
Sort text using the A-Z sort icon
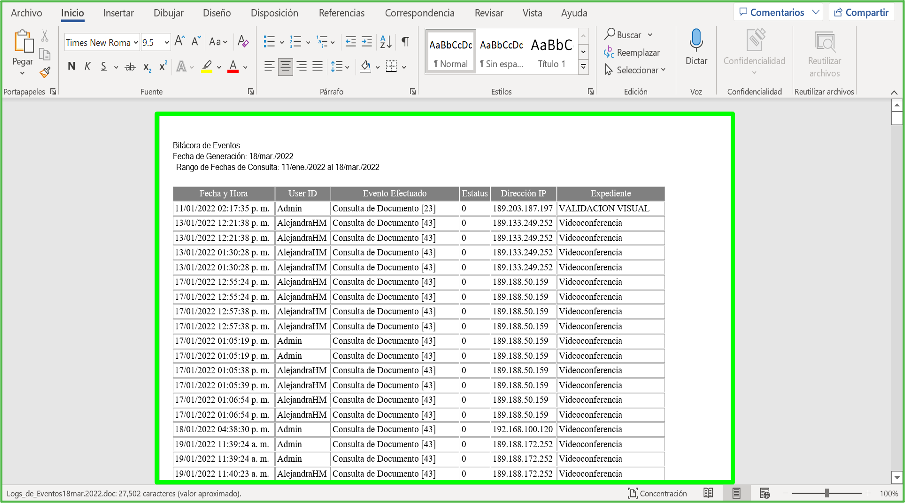pyautogui.click(x=384, y=42)
